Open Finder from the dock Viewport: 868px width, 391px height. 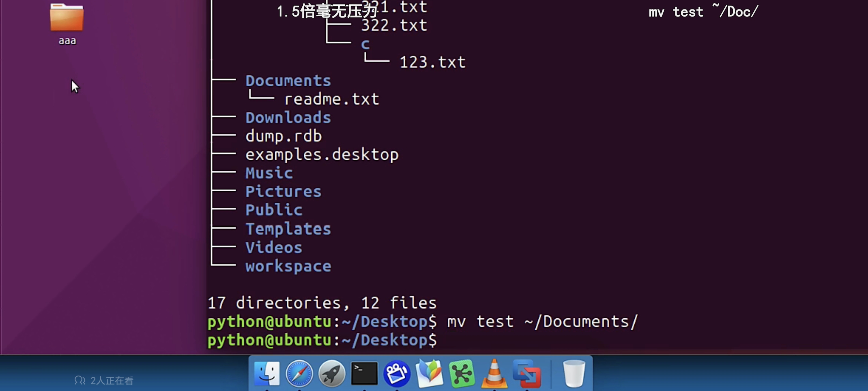[x=267, y=373]
